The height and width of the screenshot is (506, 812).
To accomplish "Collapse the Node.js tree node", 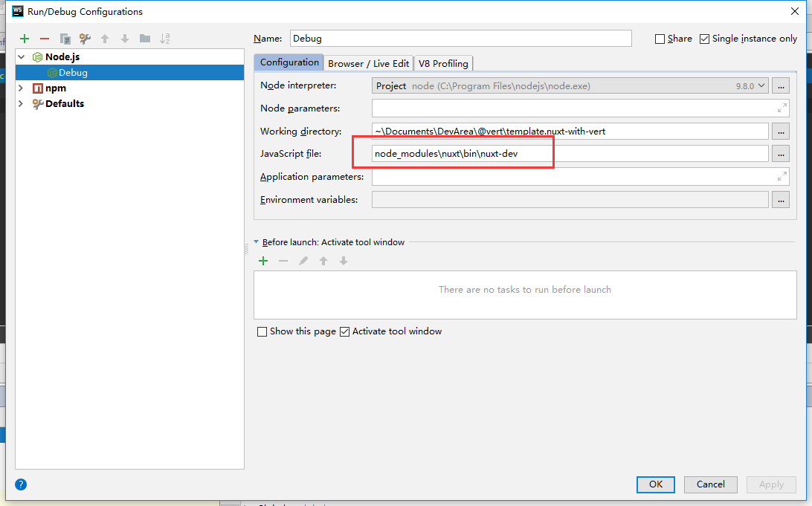I will (20, 56).
